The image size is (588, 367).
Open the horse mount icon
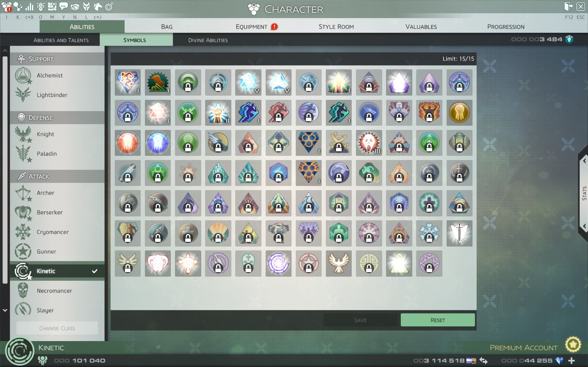98,6
